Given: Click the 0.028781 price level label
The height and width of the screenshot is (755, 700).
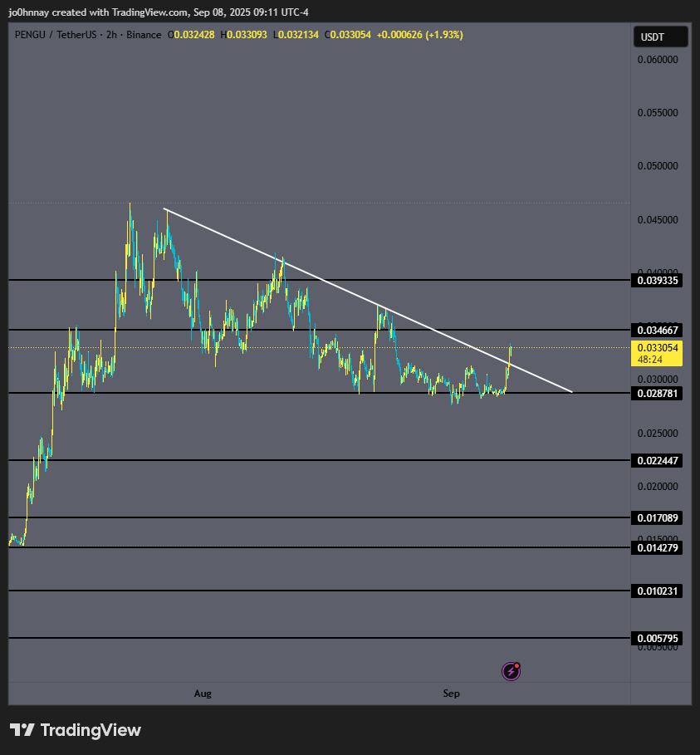Looking at the screenshot, I should point(657,394).
